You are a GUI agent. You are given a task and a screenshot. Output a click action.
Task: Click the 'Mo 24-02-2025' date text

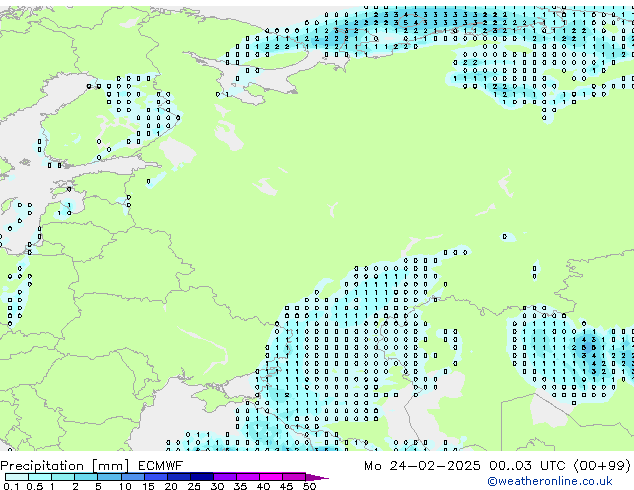coord(422,466)
